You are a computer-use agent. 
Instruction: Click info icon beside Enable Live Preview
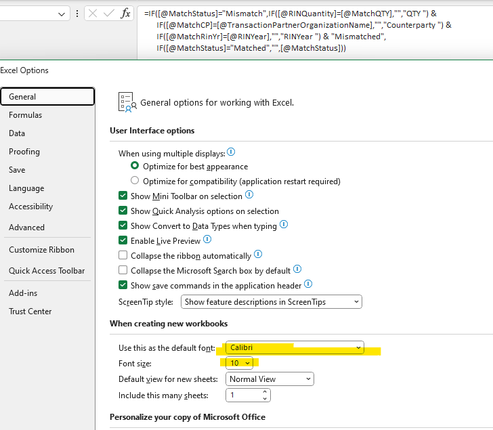point(207,239)
